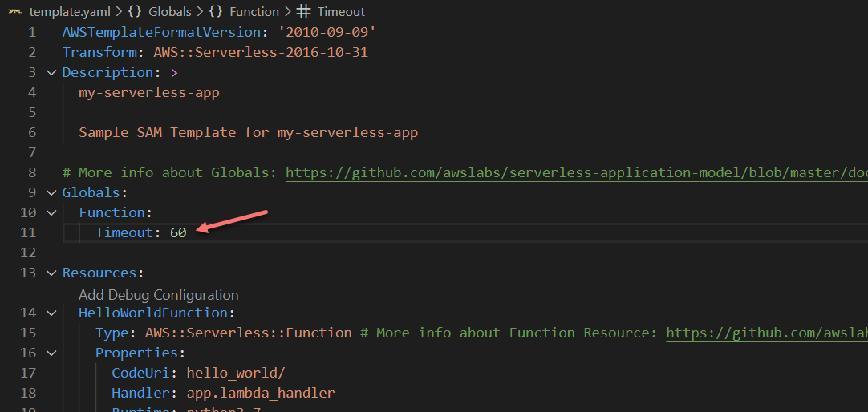The width and height of the screenshot is (868, 412).
Task: Collapse the Resources section fold arrow
Action: 51,273
